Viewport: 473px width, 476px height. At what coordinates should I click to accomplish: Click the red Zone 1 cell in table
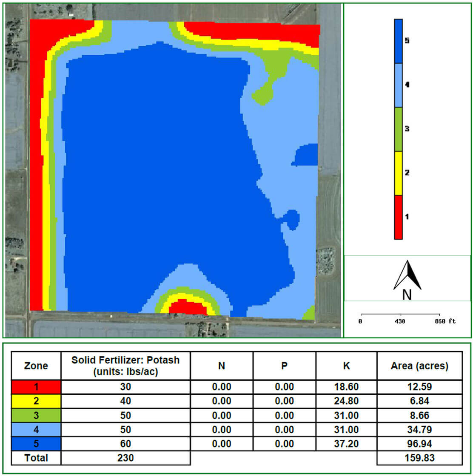point(36,387)
